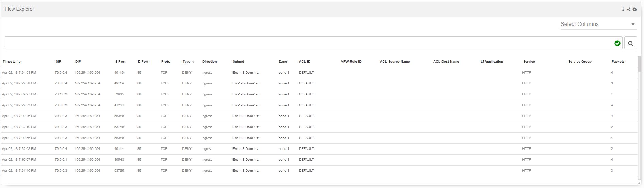Click the Service-Group column header
This screenshot has width=644, height=188.
[580, 62]
